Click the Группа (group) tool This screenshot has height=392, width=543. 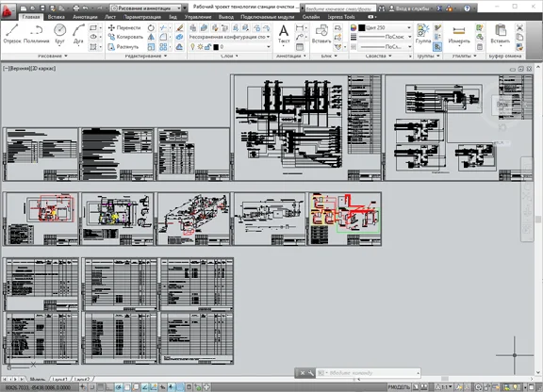pos(423,34)
